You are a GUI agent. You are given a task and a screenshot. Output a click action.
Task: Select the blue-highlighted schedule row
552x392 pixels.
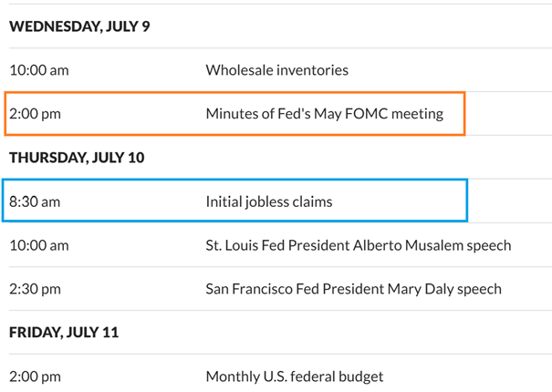[x=234, y=201]
